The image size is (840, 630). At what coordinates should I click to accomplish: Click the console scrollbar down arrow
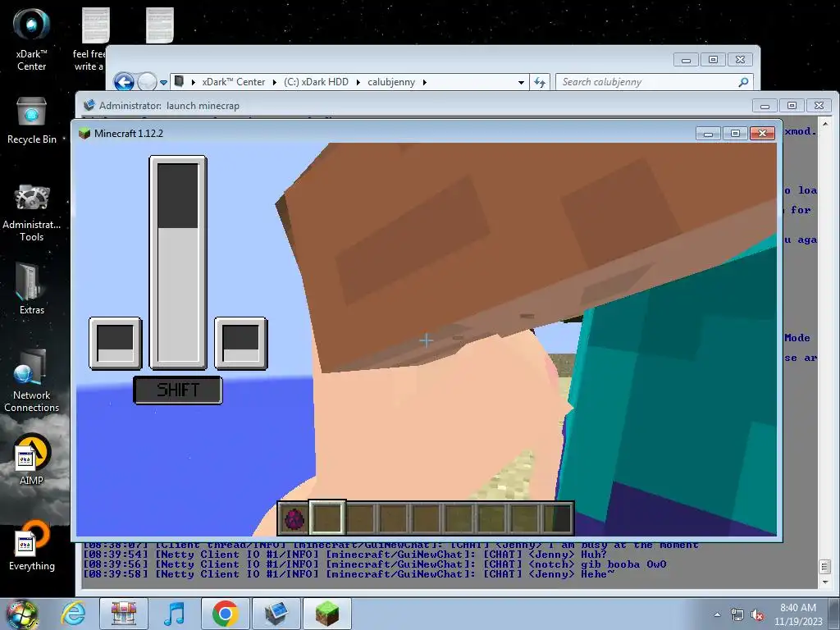(x=825, y=582)
